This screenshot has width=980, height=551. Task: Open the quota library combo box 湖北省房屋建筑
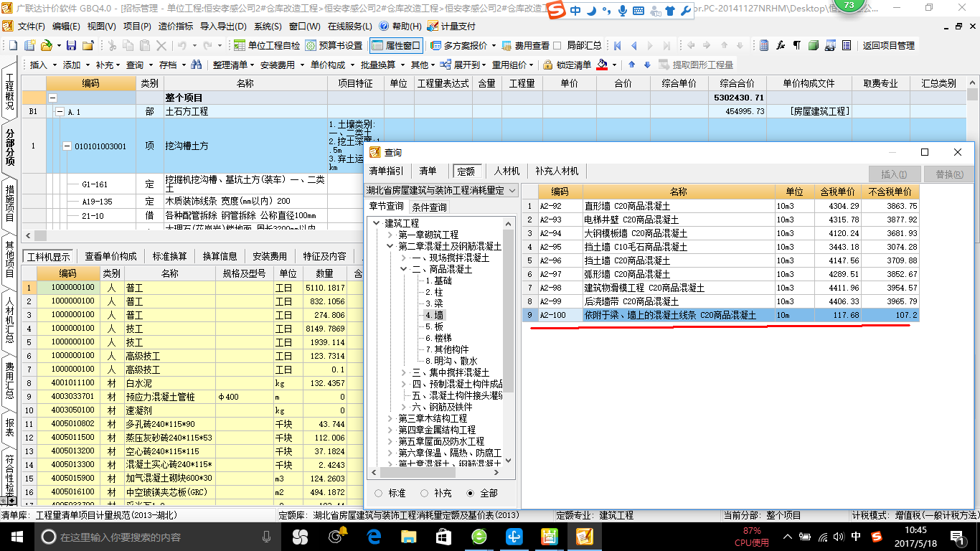[441, 190]
